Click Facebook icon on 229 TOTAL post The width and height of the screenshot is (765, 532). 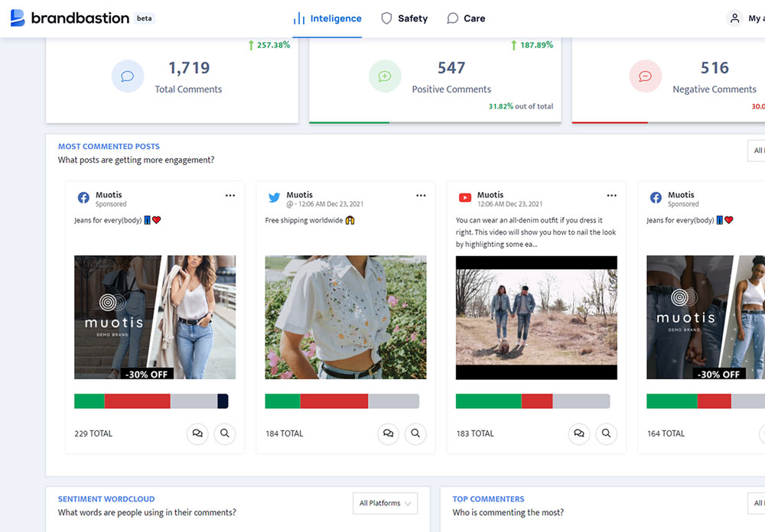pos(83,197)
